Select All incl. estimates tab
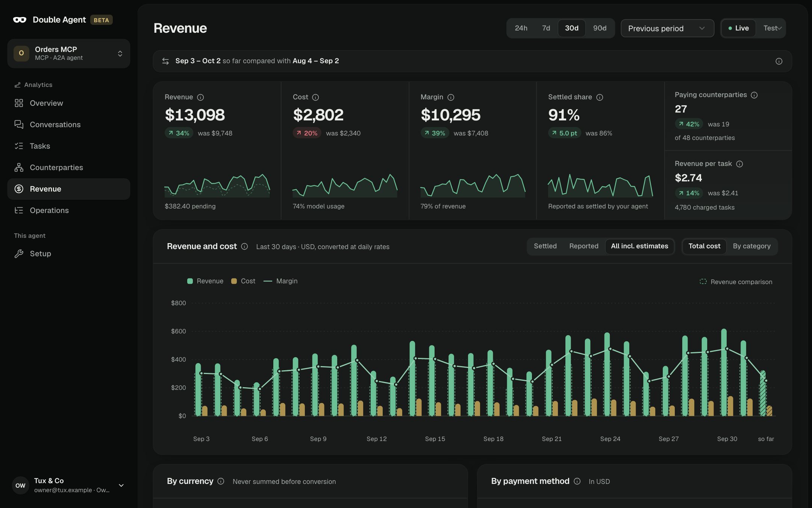Viewport: 812px width, 508px height. pos(639,246)
